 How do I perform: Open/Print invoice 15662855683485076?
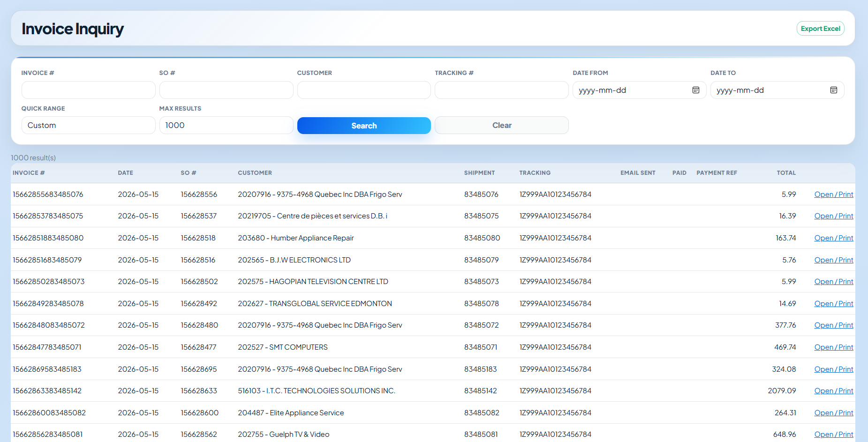tap(834, 195)
